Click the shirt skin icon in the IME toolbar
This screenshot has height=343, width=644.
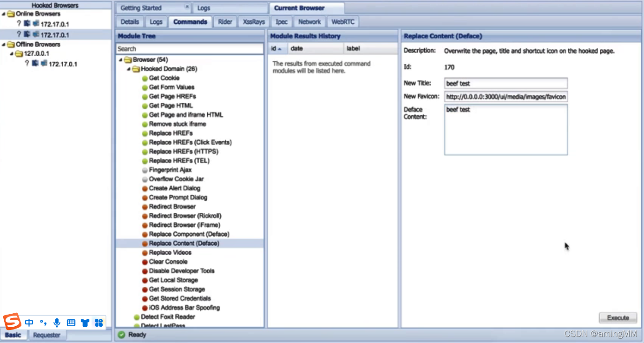tap(85, 323)
